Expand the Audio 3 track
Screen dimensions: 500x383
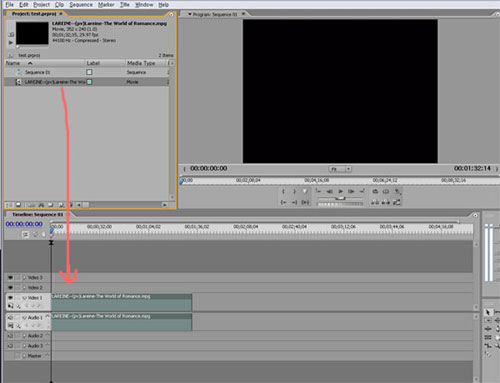[24, 346]
